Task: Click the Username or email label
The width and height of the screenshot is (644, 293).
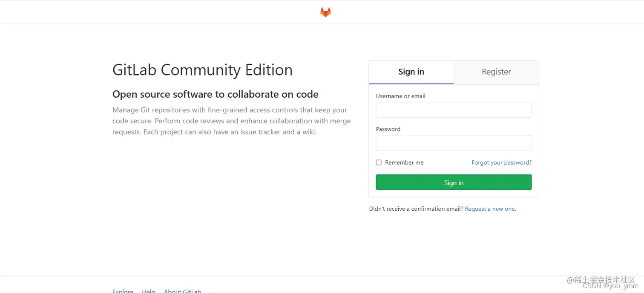Action: [400, 96]
